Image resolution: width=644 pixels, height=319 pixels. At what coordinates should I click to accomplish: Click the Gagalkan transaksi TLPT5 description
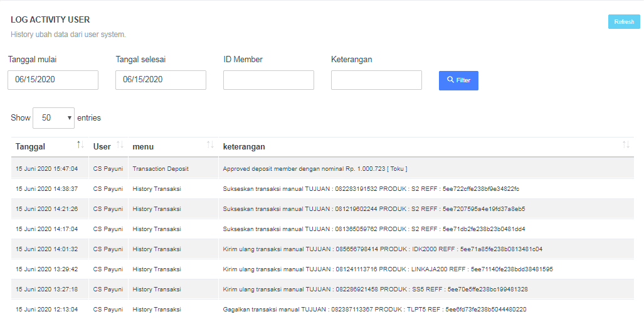tap(374, 309)
